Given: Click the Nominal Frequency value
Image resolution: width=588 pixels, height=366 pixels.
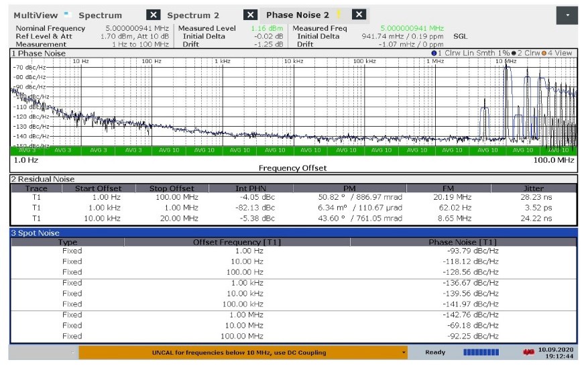Looking at the screenshot, I should (x=137, y=28).
